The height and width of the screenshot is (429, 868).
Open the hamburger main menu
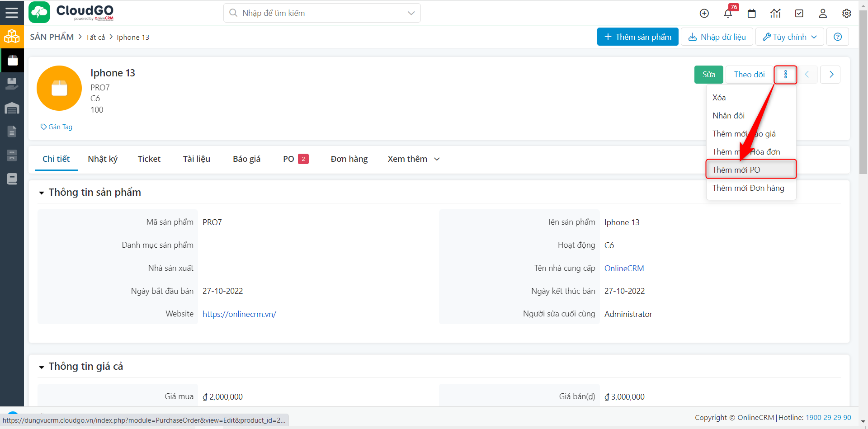12,13
